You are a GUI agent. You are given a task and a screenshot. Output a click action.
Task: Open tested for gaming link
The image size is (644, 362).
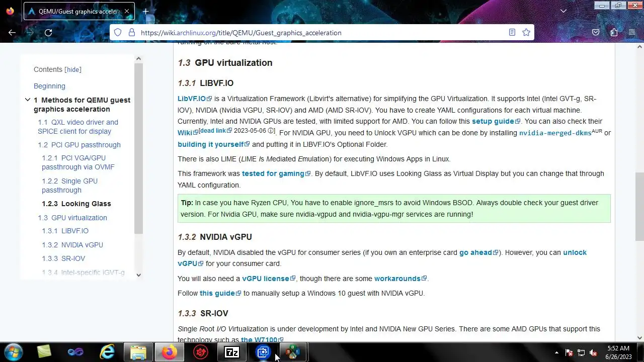click(276, 173)
